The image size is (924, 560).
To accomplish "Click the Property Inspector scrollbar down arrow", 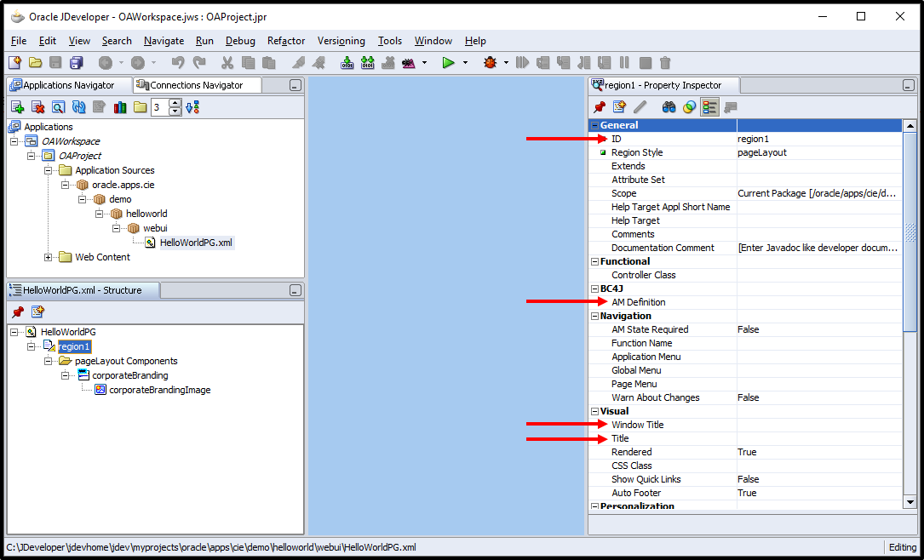I will 910,502.
